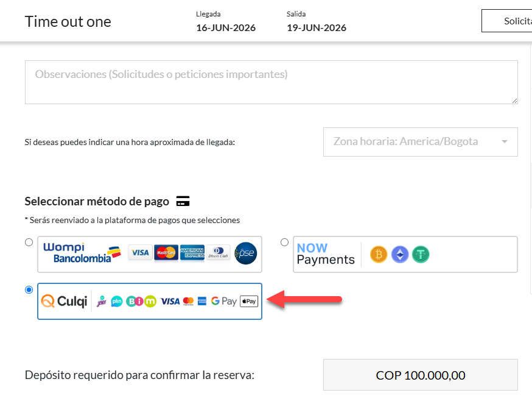Click the American Express icon in Wompi option
Image resolution: width=532 pixels, height=404 pixels.
click(192, 253)
